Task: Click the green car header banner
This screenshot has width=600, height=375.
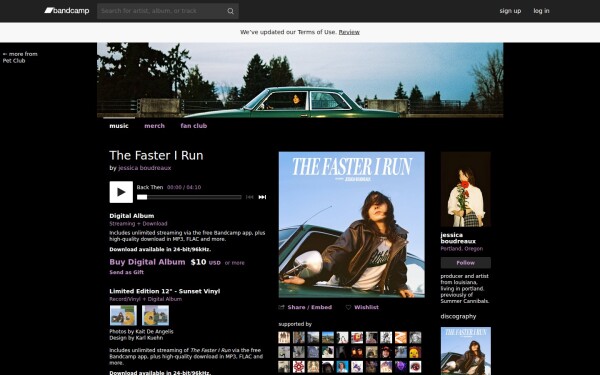Action: coord(300,80)
